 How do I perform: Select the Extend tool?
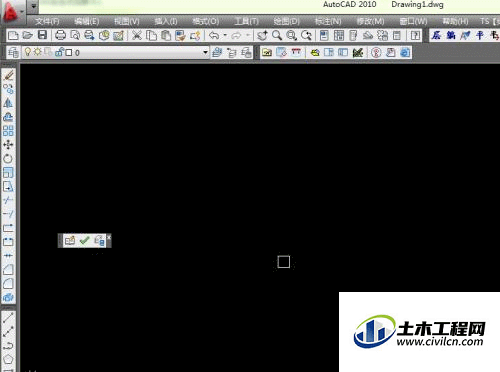pos(9,214)
